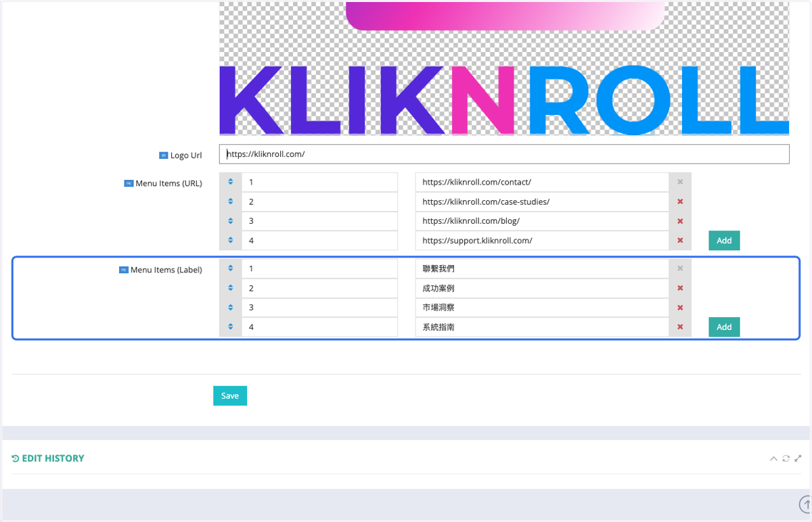Edit the blog URL value field
The image size is (812, 522).
[542, 221]
